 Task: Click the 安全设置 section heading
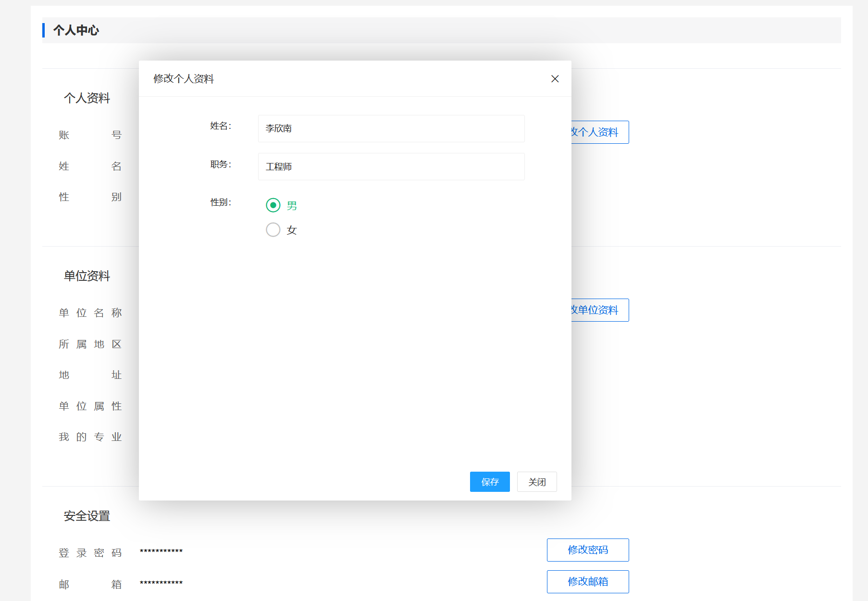coord(87,516)
